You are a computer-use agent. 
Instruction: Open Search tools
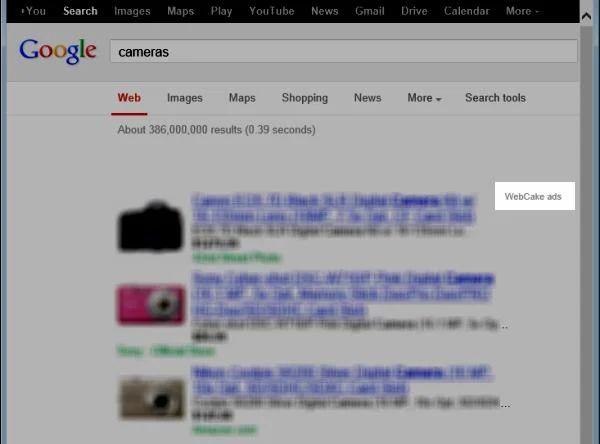click(495, 98)
